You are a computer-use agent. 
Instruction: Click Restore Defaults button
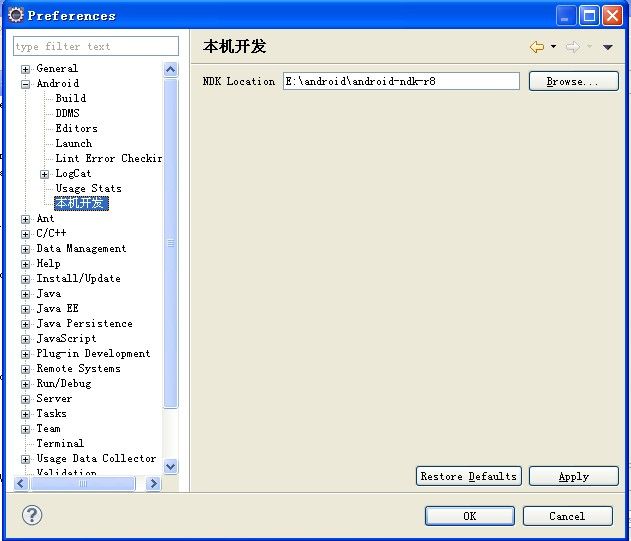coord(469,476)
